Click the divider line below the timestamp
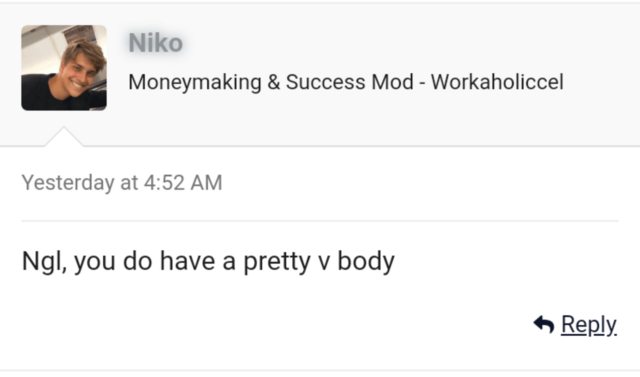 (x=320, y=221)
